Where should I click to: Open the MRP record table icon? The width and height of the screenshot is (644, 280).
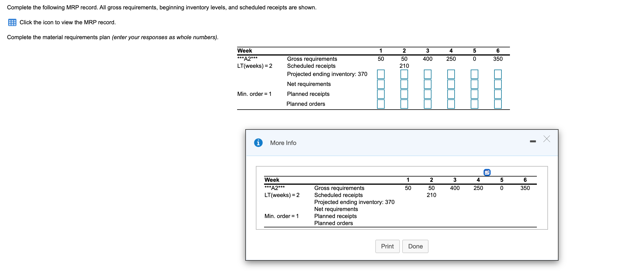click(x=12, y=23)
